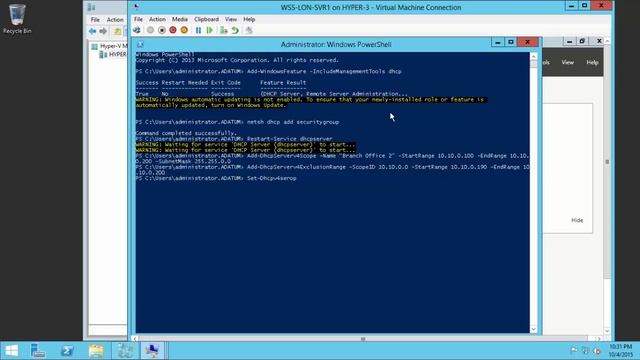Click the network tray icon
Viewport: 640px width, 360px height.
click(x=585, y=350)
